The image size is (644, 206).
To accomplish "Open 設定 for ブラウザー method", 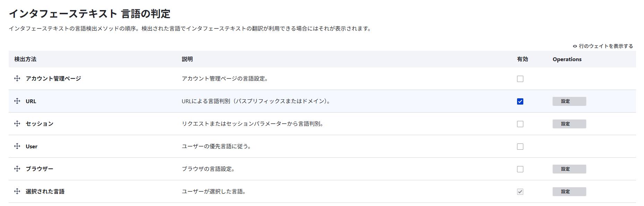I will tap(569, 169).
